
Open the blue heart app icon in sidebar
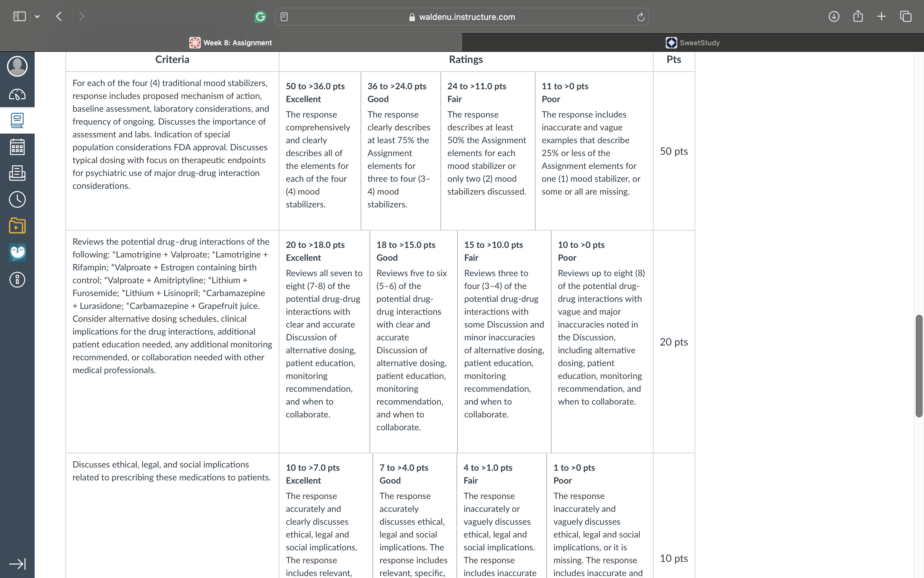click(17, 252)
